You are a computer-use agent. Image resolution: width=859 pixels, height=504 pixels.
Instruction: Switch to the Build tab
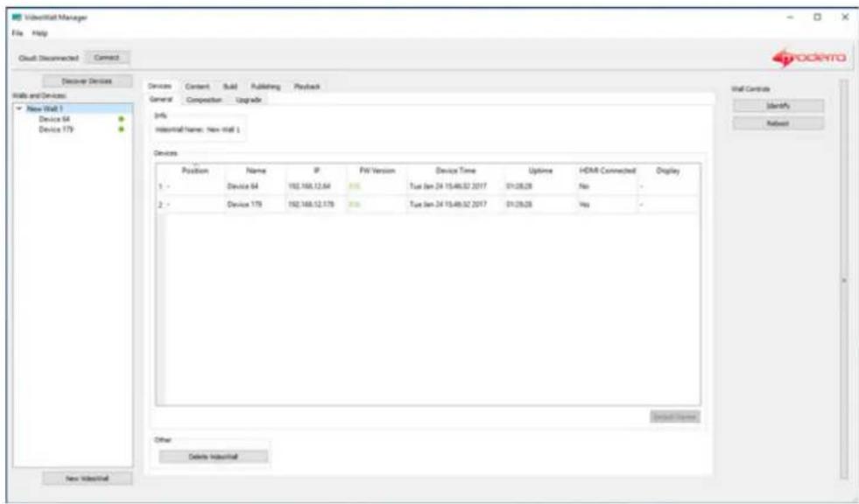click(x=230, y=87)
